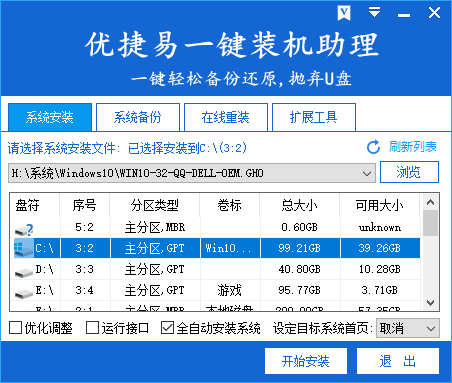The width and height of the screenshot is (452, 383).
Task: Click the 刷新列表 link
Action: [x=413, y=147]
